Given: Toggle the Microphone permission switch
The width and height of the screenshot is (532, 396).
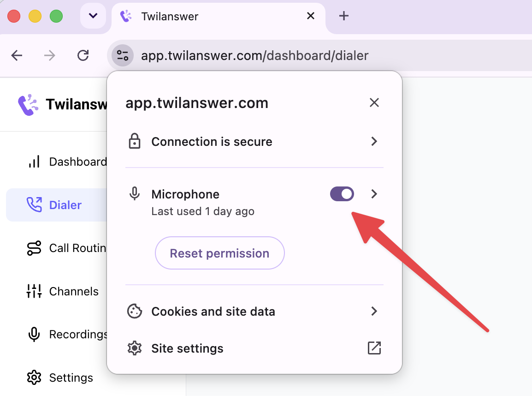Looking at the screenshot, I should (342, 194).
